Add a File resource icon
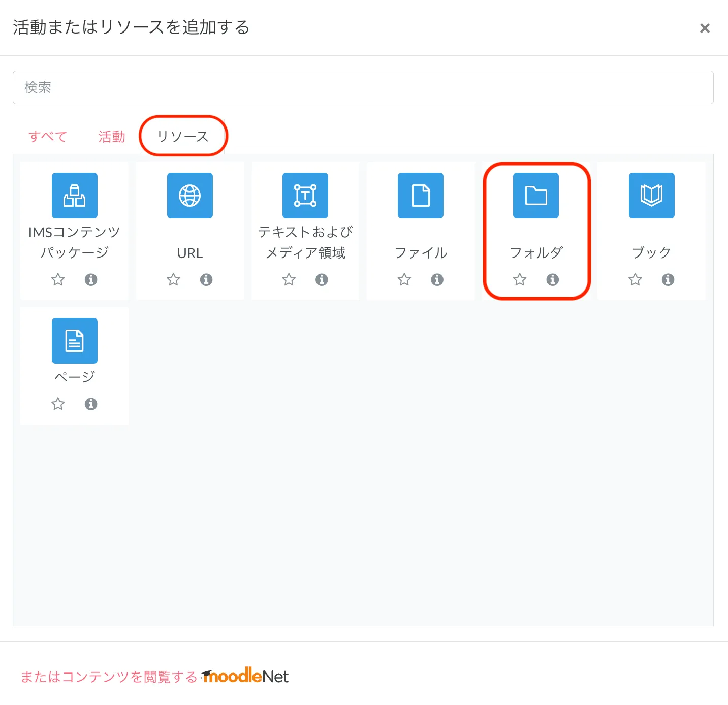Viewport: 728px width, 705px height. pos(420,196)
